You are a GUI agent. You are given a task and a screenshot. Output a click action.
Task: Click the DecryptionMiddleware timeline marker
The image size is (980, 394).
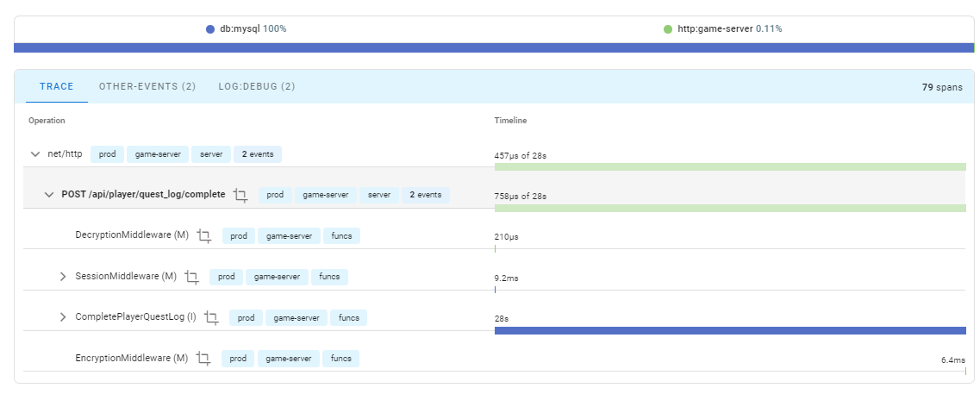[x=495, y=249]
